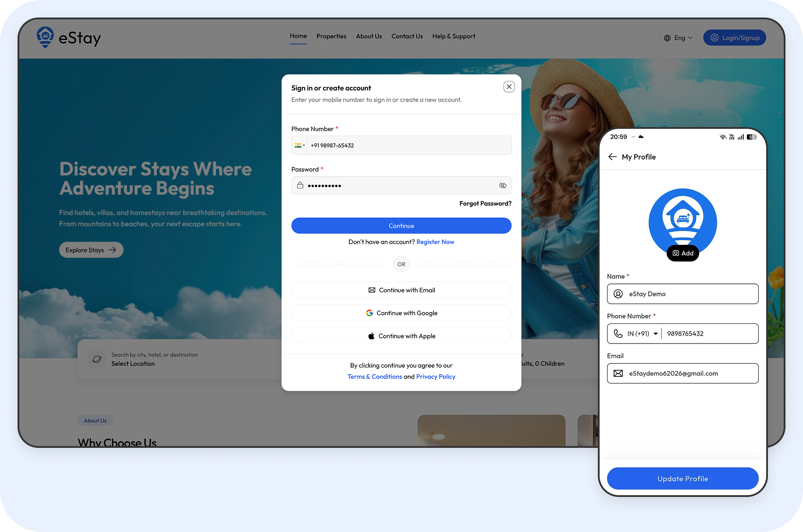The width and height of the screenshot is (803, 532).
Task: Click the Why Choose Us heading
Action: tap(117, 442)
